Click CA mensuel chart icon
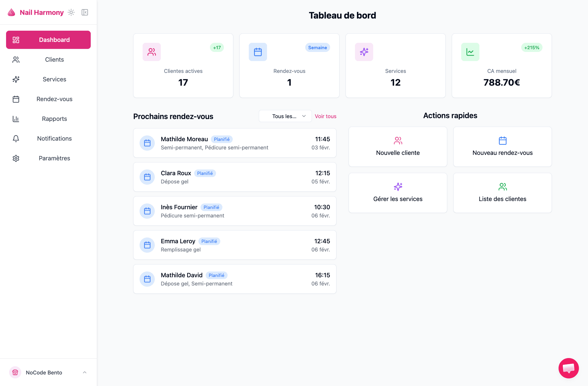The image size is (588, 386). pyautogui.click(x=470, y=52)
